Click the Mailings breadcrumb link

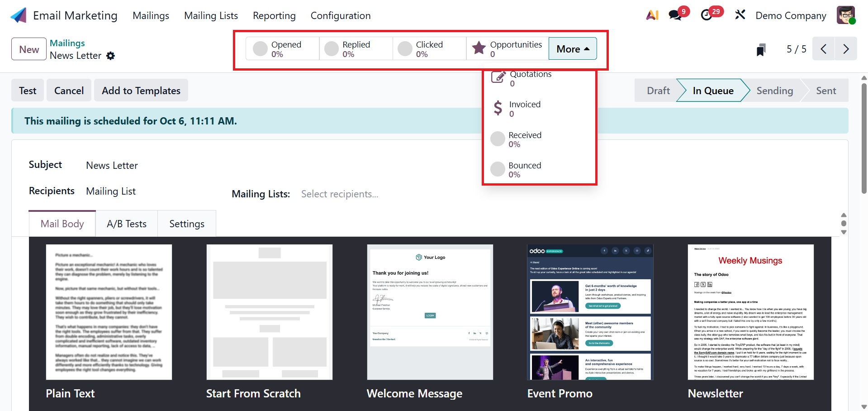tap(67, 43)
